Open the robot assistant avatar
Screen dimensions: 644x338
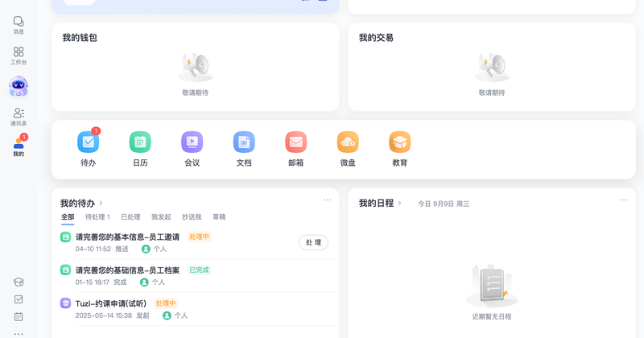[19, 86]
